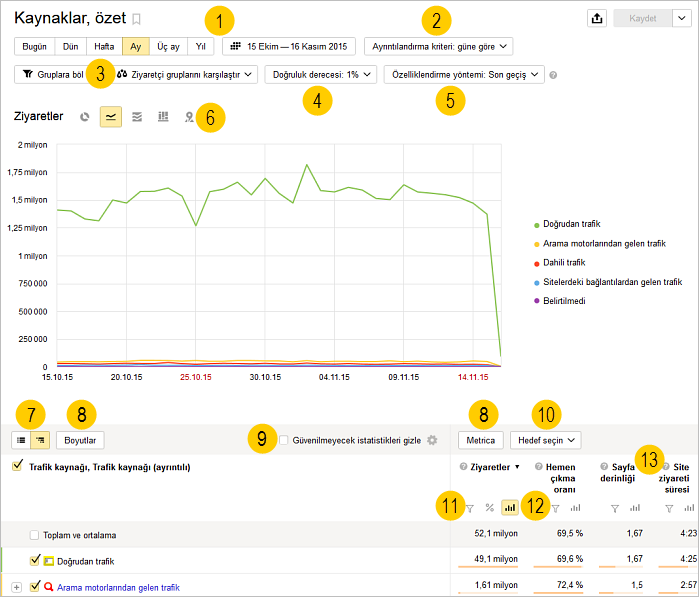Image resolution: width=699 pixels, height=597 pixels.
Task: Toggle Dahili trafik legend series
Action: pos(559,263)
